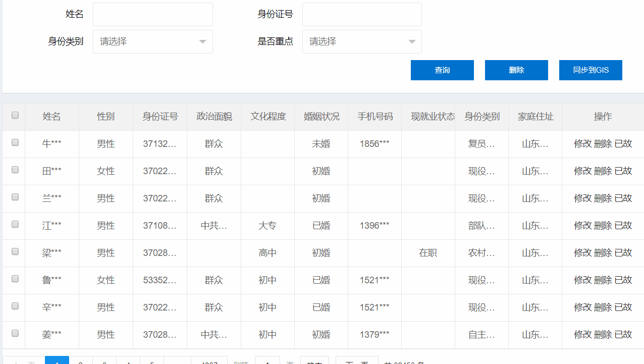The width and height of the screenshot is (644, 364).
Task: Click the 同步到GIS button
Action: pyautogui.click(x=591, y=70)
